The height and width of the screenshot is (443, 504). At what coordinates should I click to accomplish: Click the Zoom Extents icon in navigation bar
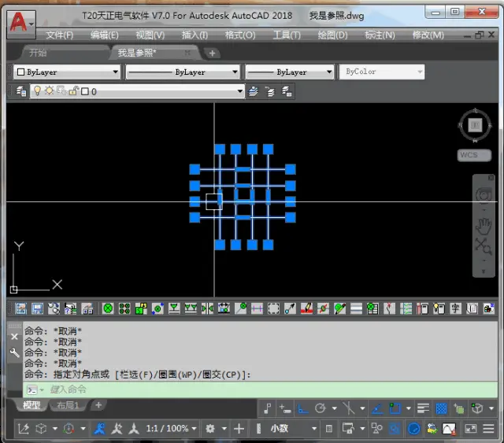(x=483, y=247)
